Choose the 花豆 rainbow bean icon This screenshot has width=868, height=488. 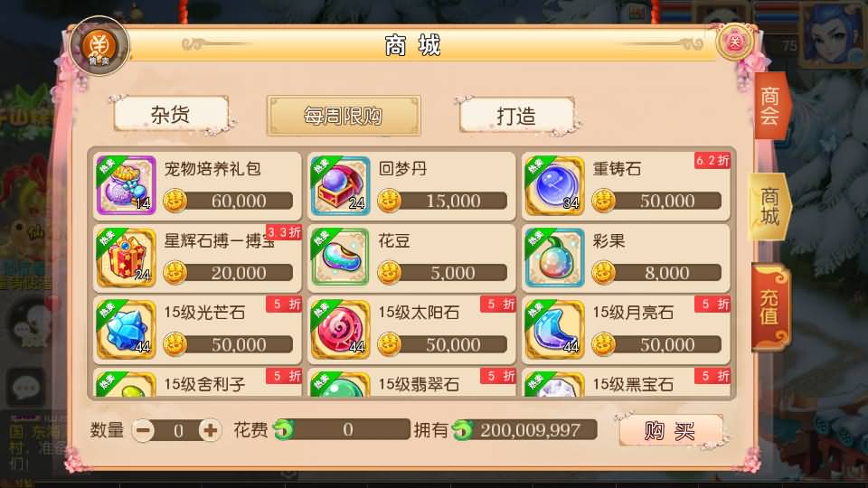tap(341, 258)
